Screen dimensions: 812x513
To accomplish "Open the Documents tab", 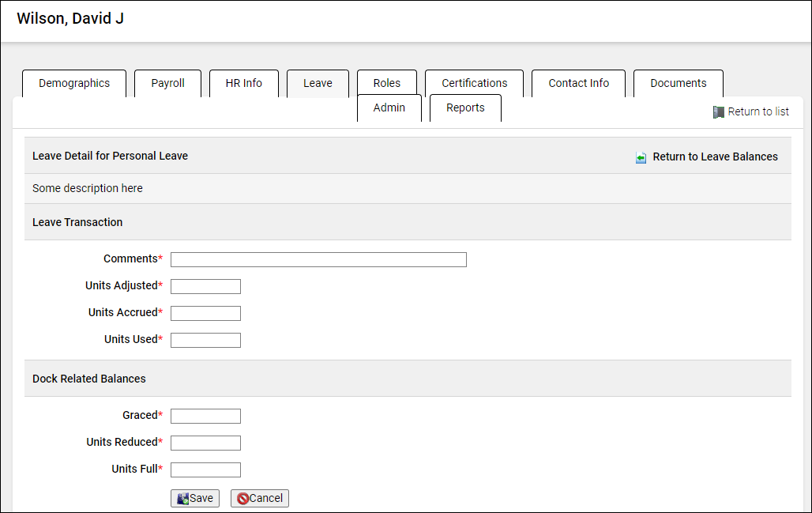I will click(678, 83).
